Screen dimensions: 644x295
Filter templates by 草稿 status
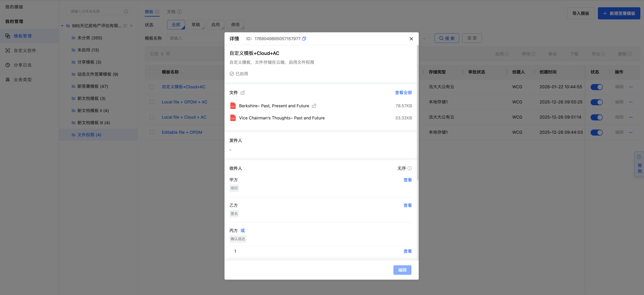196,25
